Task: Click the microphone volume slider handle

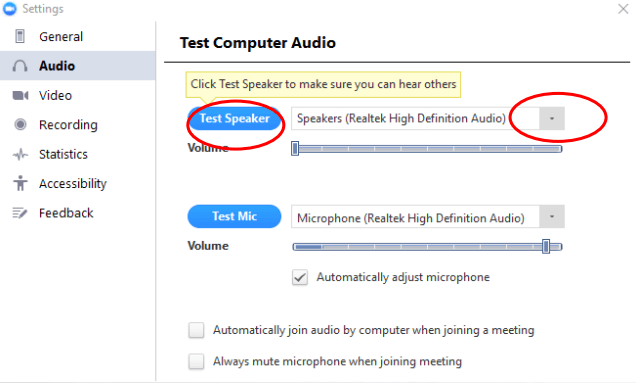Action: [x=546, y=246]
